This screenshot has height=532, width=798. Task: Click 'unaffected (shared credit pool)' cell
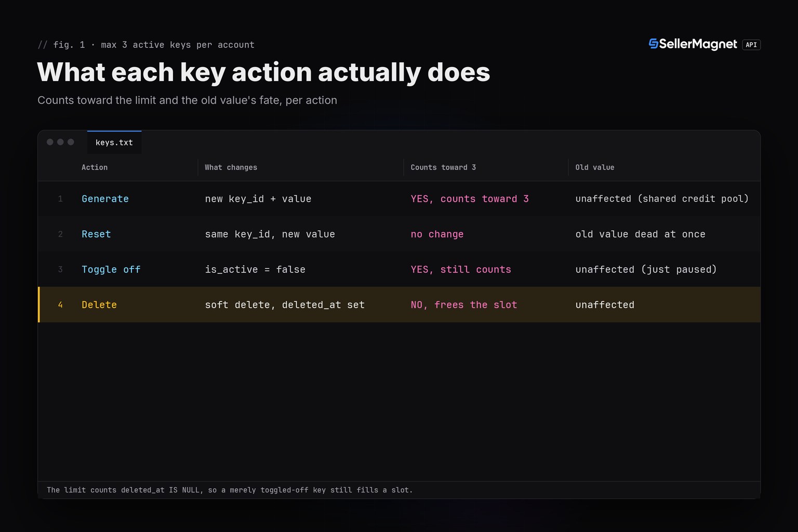tap(662, 199)
